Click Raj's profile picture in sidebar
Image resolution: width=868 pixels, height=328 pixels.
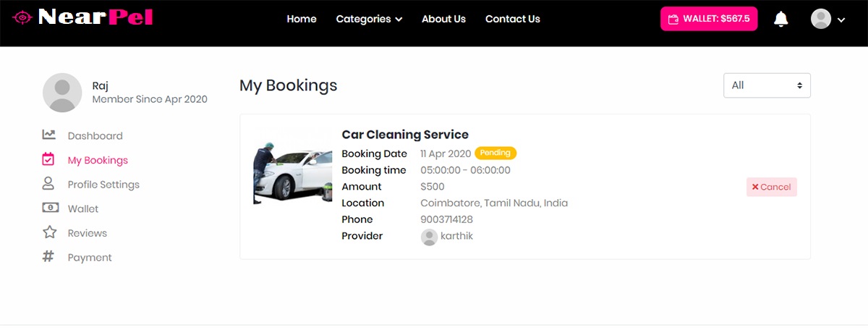coord(62,93)
